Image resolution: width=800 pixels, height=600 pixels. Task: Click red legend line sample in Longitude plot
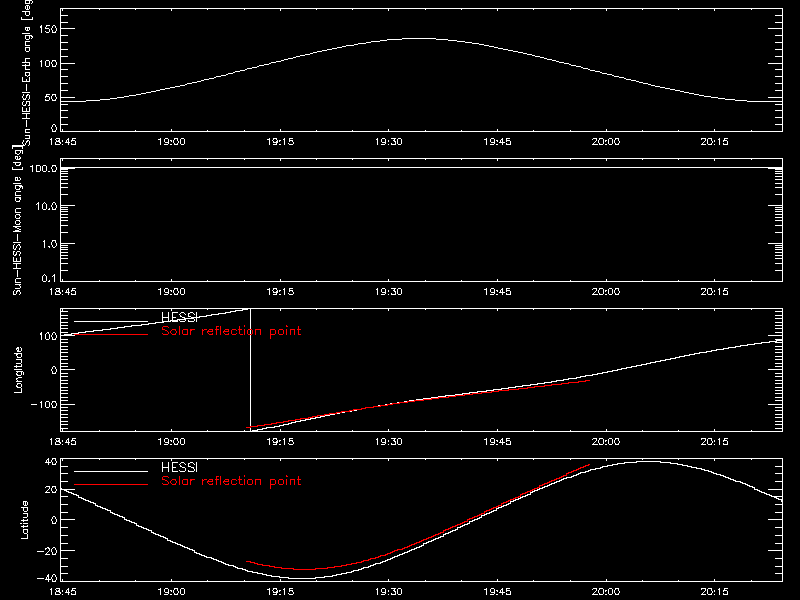111,334
